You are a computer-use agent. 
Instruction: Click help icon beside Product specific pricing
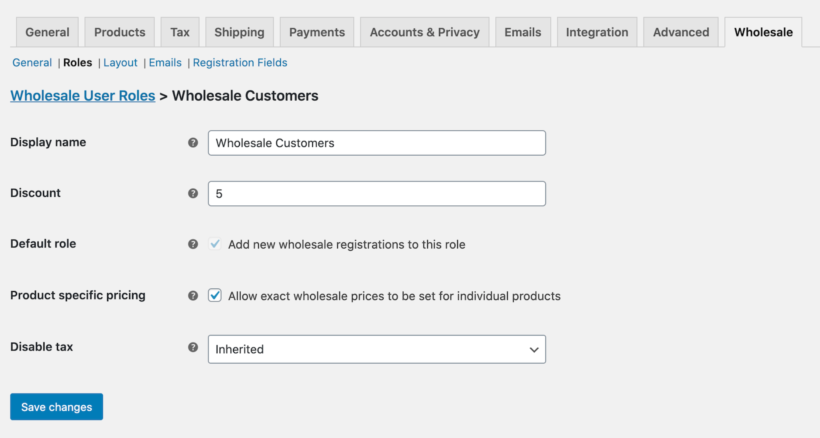coord(193,296)
